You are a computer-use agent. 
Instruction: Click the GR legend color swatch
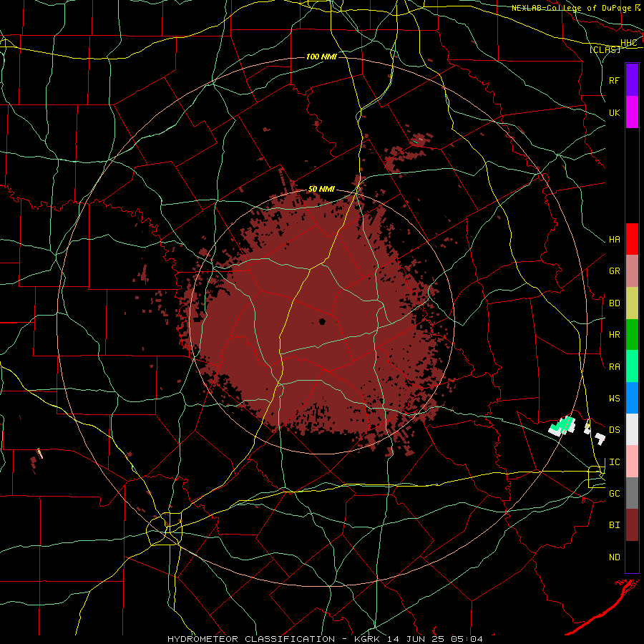632,271
